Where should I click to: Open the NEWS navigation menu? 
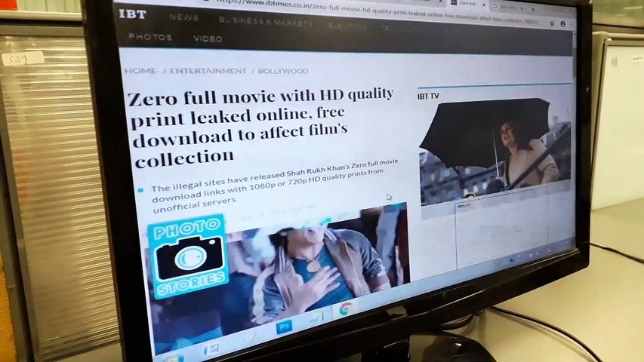tap(184, 17)
